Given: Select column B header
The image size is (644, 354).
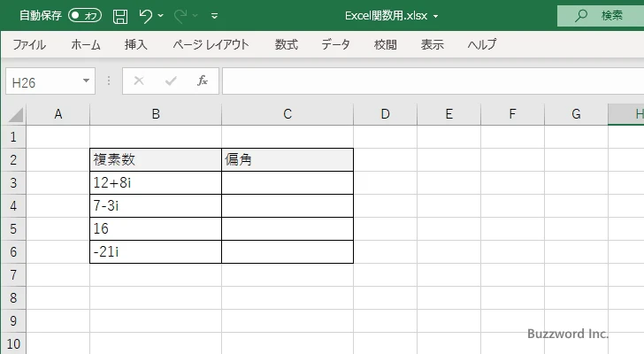Looking at the screenshot, I should [156, 114].
